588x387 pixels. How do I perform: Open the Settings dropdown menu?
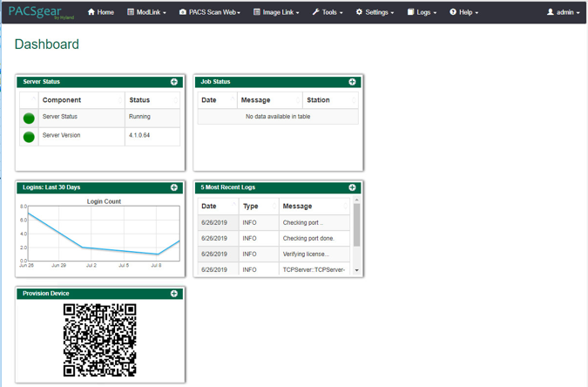375,12
